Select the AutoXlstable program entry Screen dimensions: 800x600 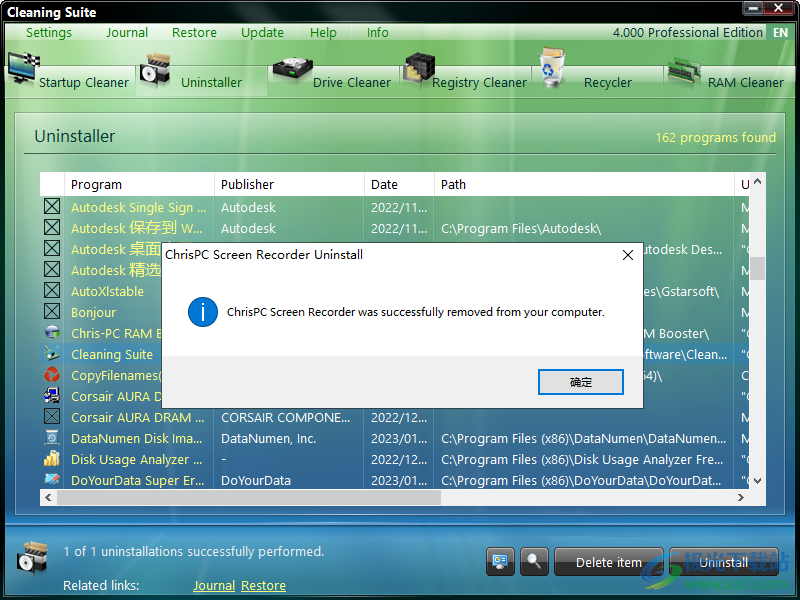pyautogui.click(x=108, y=291)
